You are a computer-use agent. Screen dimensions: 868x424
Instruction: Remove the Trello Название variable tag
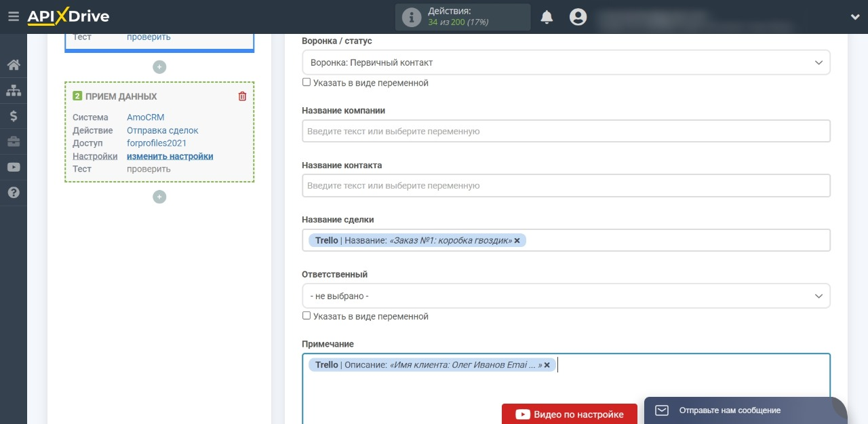point(517,241)
